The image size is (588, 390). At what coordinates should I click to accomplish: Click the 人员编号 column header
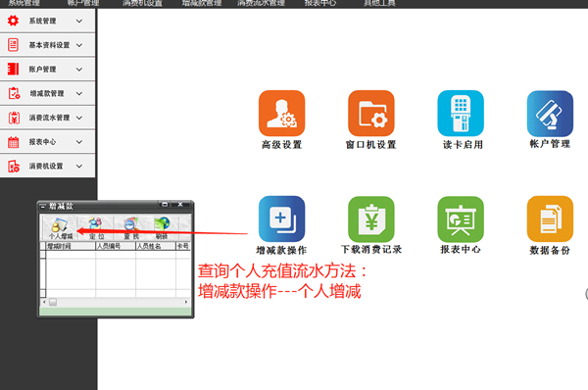[116, 246]
